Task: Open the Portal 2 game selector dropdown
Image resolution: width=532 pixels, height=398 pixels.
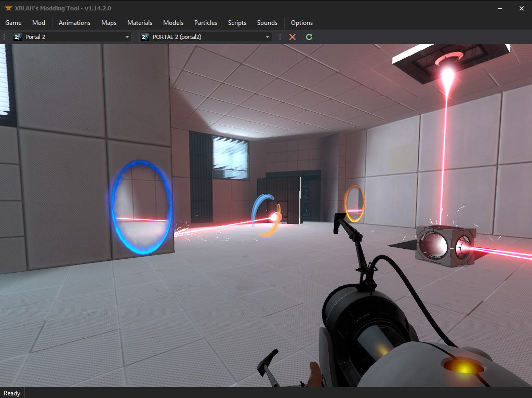Action: pos(73,37)
